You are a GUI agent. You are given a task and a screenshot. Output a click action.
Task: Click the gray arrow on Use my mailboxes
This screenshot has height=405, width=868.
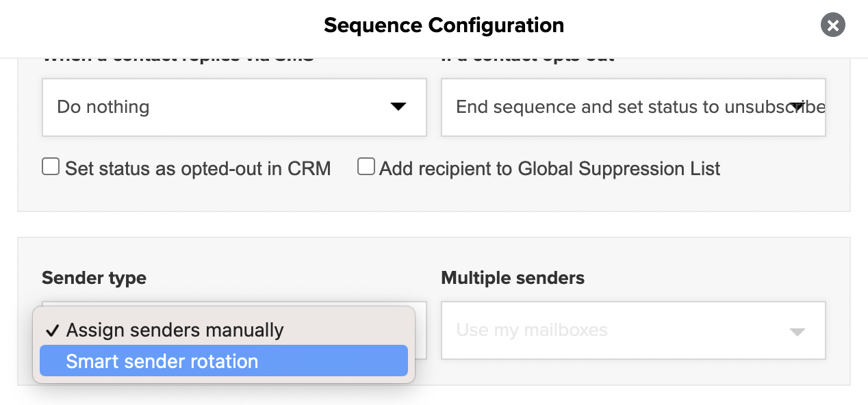click(797, 332)
